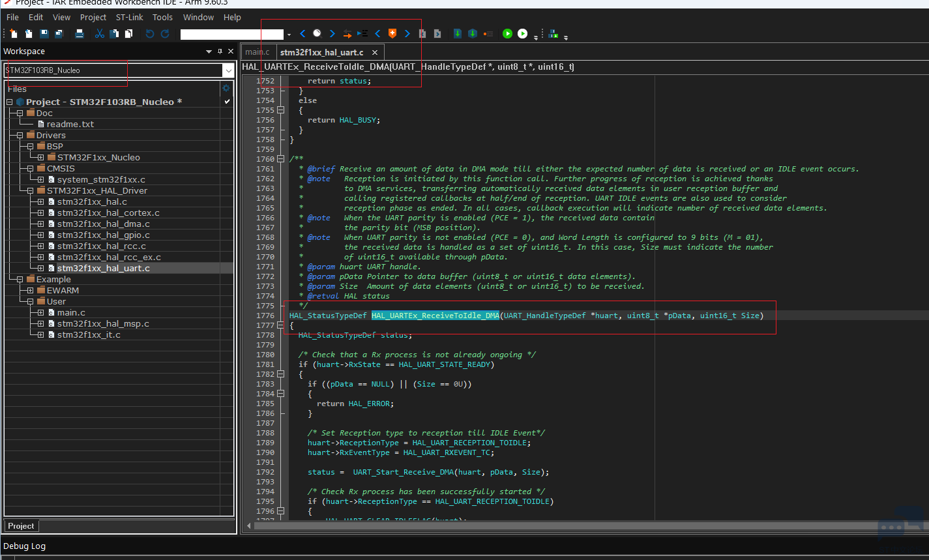Open the STM32F103RB_Nucleo configuration dropdown
Viewport: 929px width, 560px height.
coord(228,70)
